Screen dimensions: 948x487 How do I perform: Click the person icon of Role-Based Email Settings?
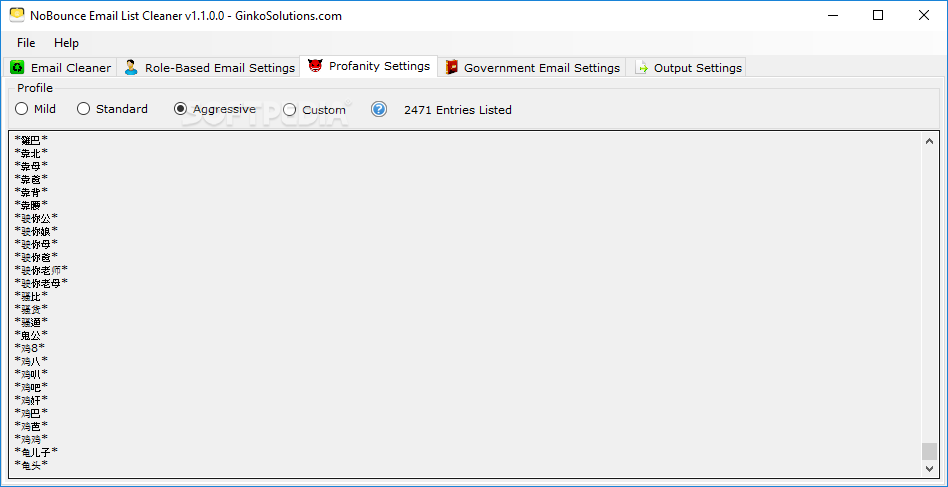pos(131,67)
